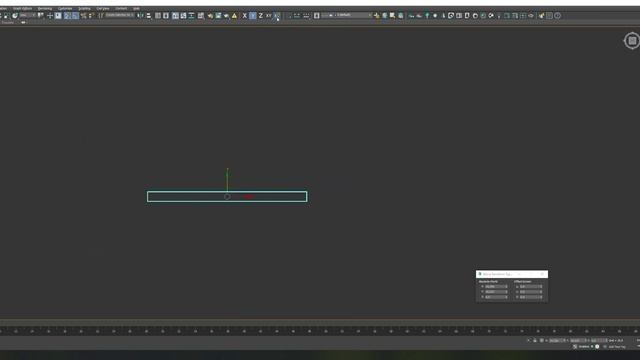Open the layer dropdown showing 0 (default)
This screenshot has width=640, height=360.
coord(346,16)
